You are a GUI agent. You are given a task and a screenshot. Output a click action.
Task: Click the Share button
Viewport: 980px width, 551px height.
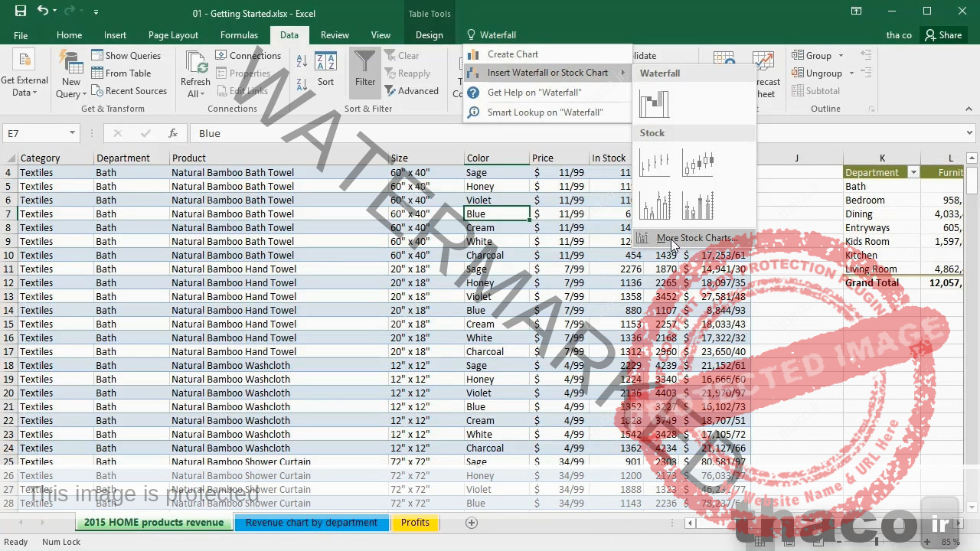[x=942, y=34]
